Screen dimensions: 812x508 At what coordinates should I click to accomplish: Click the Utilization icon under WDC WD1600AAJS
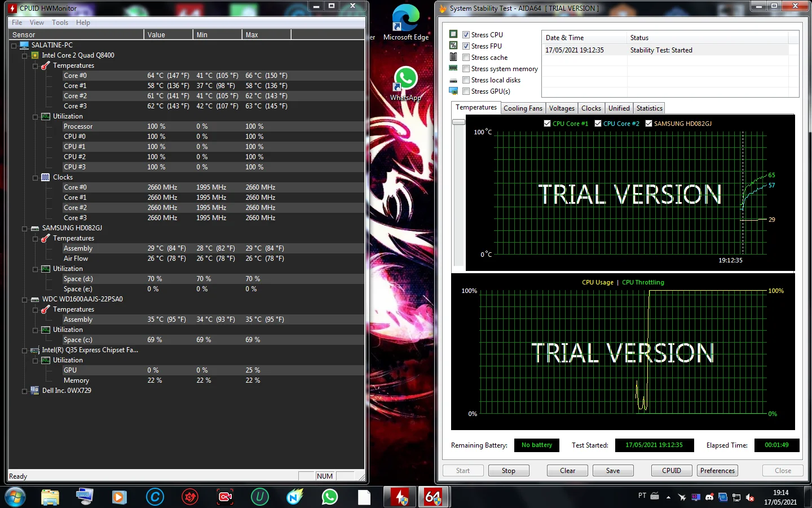point(46,330)
